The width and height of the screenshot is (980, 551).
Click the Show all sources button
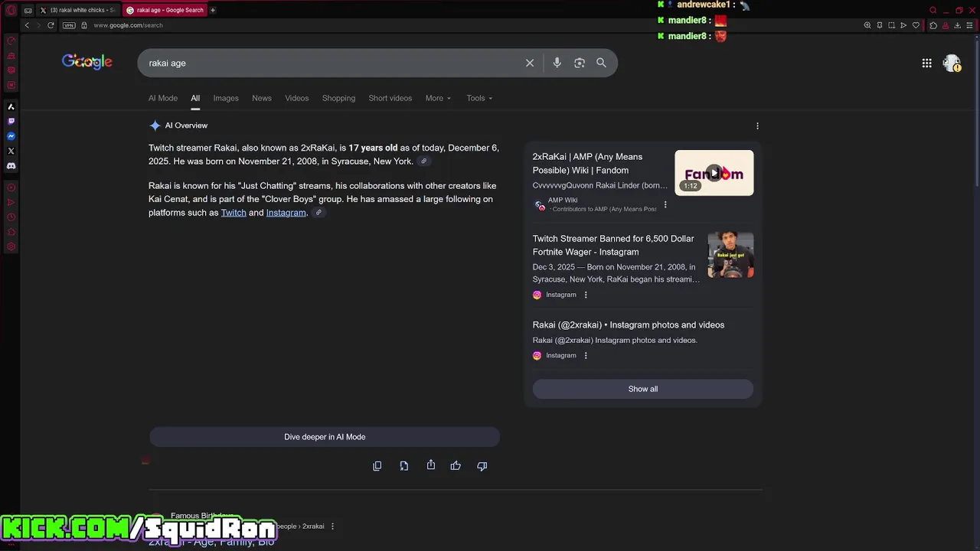pos(643,389)
